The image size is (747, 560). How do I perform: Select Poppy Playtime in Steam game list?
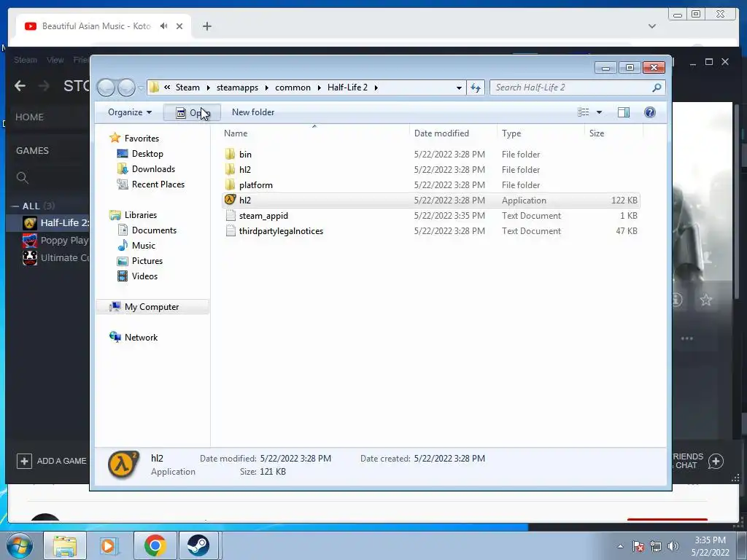pyautogui.click(x=64, y=240)
